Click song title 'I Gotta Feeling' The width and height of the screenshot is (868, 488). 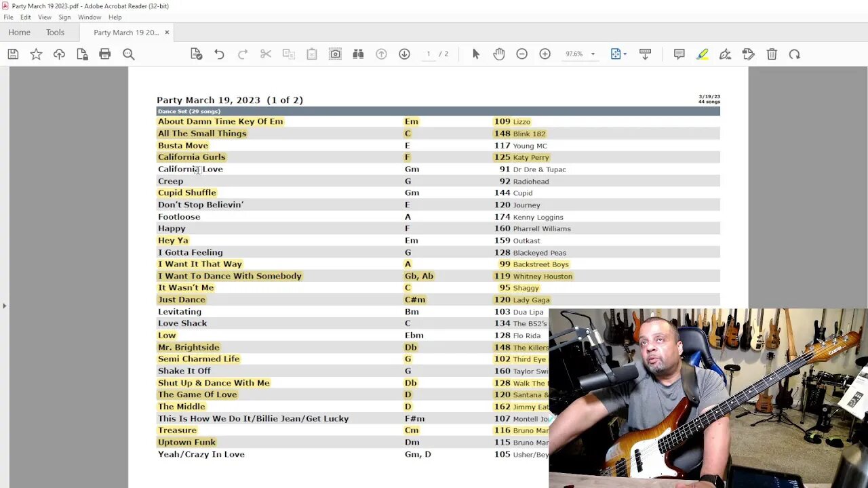[x=190, y=252]
